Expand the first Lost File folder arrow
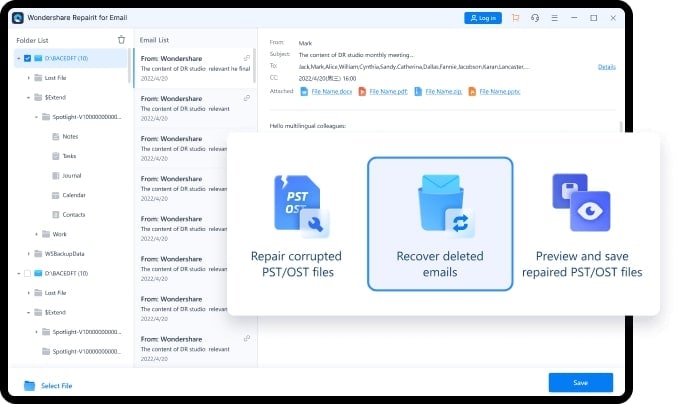The image size is (678, 404). point(29,78)
